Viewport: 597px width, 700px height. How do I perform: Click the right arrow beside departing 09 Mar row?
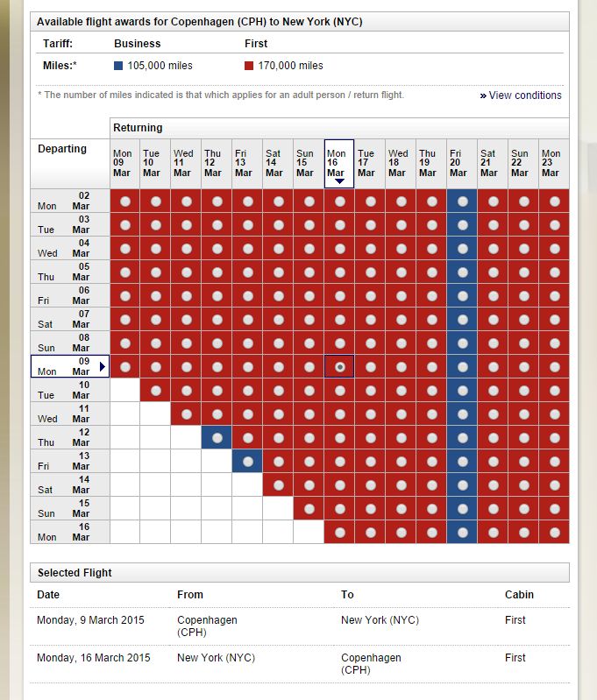(103, 366)
